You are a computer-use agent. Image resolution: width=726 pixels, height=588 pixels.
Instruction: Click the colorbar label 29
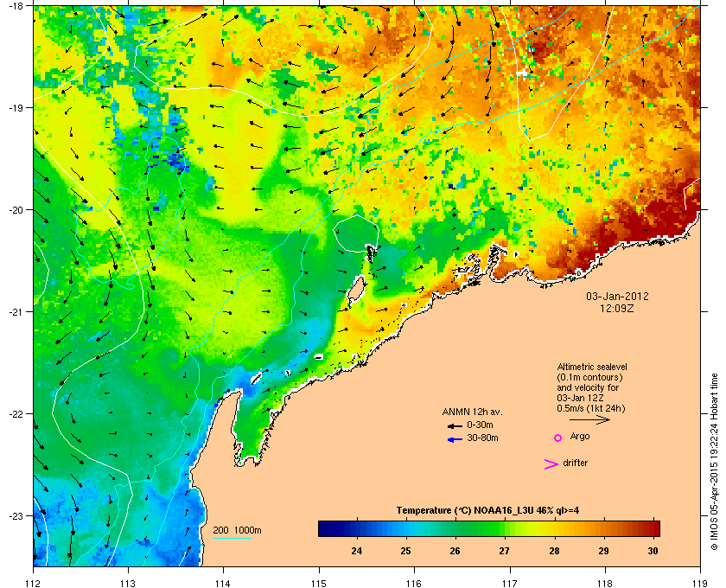point(603,551)
